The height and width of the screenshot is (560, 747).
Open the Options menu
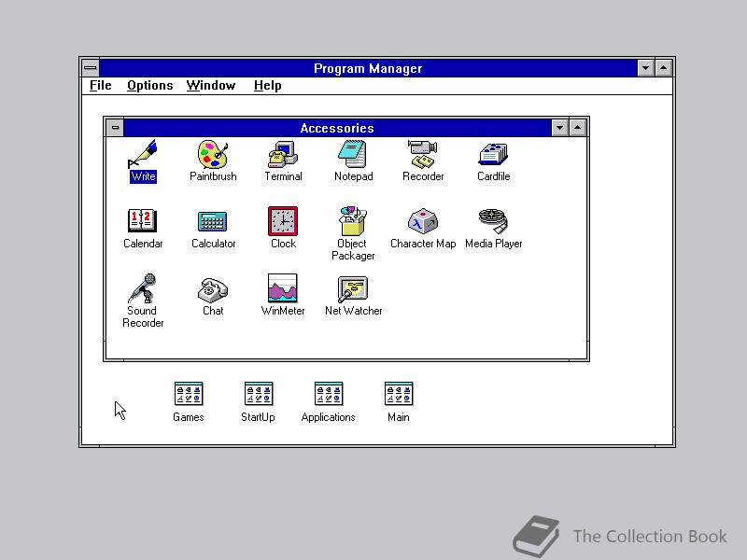(150, 86)
